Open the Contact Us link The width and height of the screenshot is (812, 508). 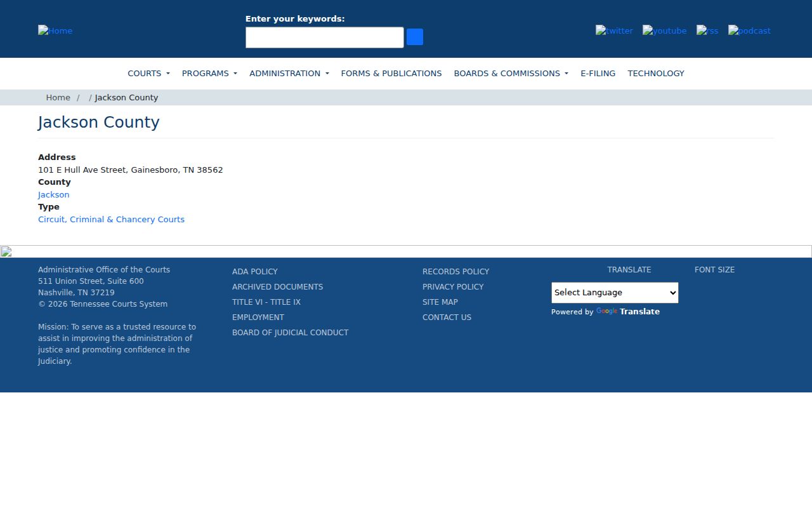[447, 317]
